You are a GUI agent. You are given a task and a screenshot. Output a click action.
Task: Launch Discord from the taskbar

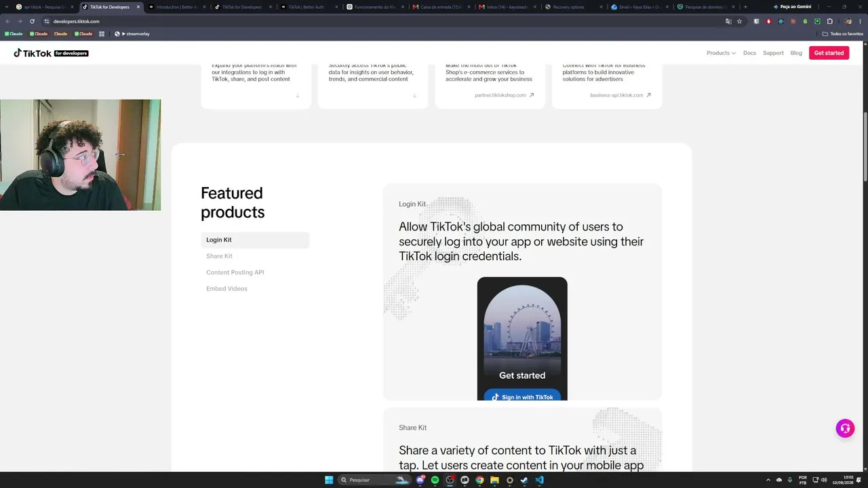420,480
